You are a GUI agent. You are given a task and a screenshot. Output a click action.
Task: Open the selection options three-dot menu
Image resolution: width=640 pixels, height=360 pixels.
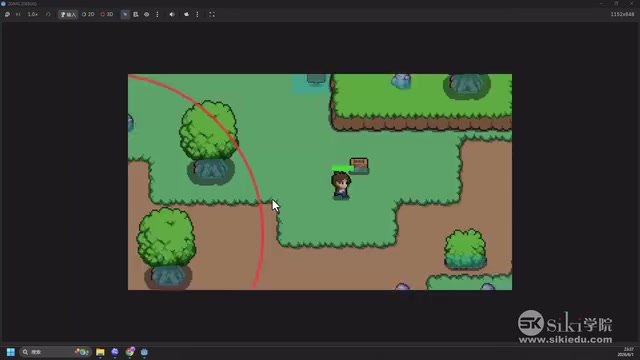(158, 14)
